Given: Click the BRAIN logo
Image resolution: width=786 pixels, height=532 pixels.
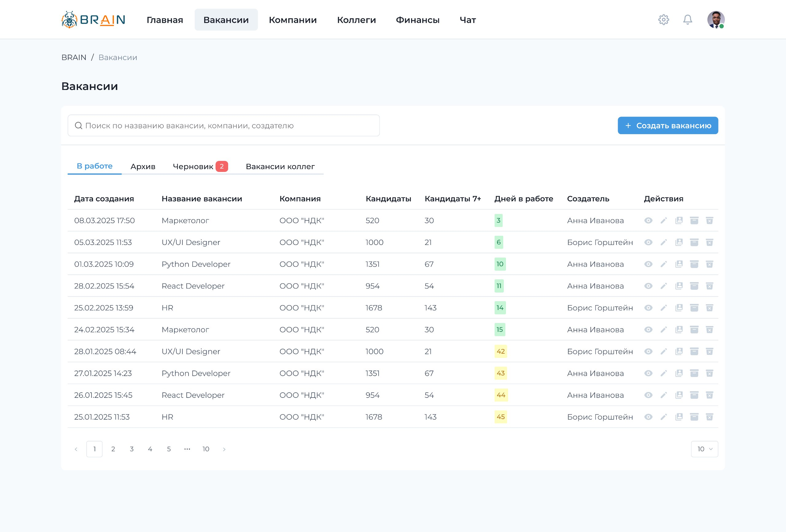Looking at the screenshot, I should [x=93, y=20].
